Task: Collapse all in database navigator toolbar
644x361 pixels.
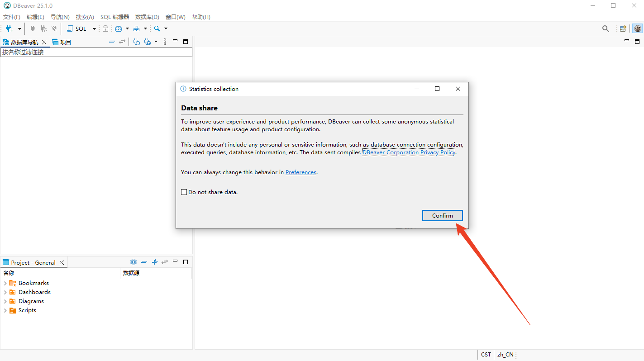Action: [x=112, y=42]
